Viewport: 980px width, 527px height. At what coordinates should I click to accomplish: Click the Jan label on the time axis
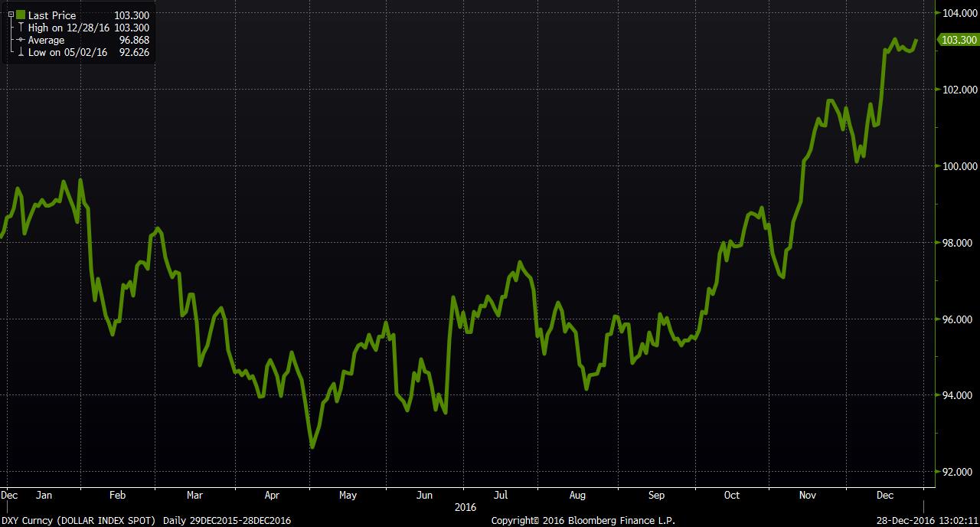coord(44,495)
